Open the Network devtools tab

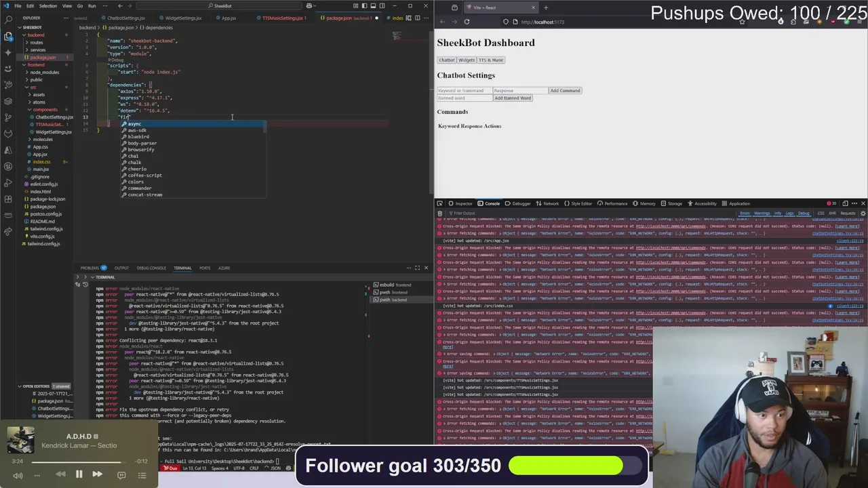point(547,203)
